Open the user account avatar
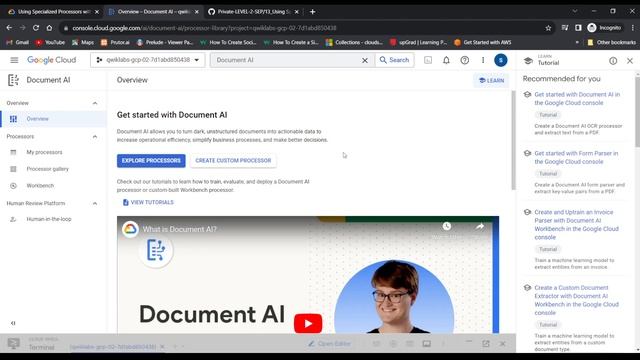This screenshot has width=640, height=360. pyautogui.click(x=501, y=60)
